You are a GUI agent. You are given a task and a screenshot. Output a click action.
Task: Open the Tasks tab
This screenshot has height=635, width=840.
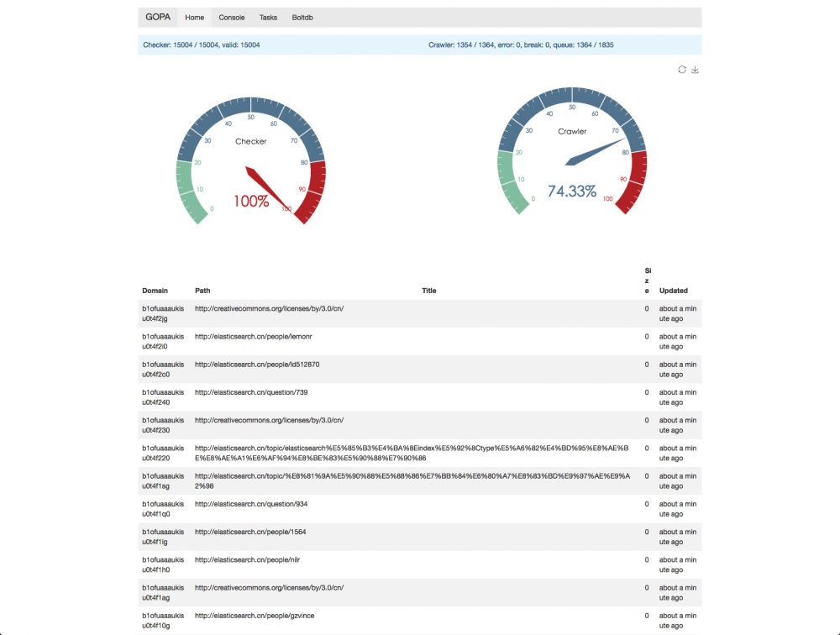click(269, 17)
